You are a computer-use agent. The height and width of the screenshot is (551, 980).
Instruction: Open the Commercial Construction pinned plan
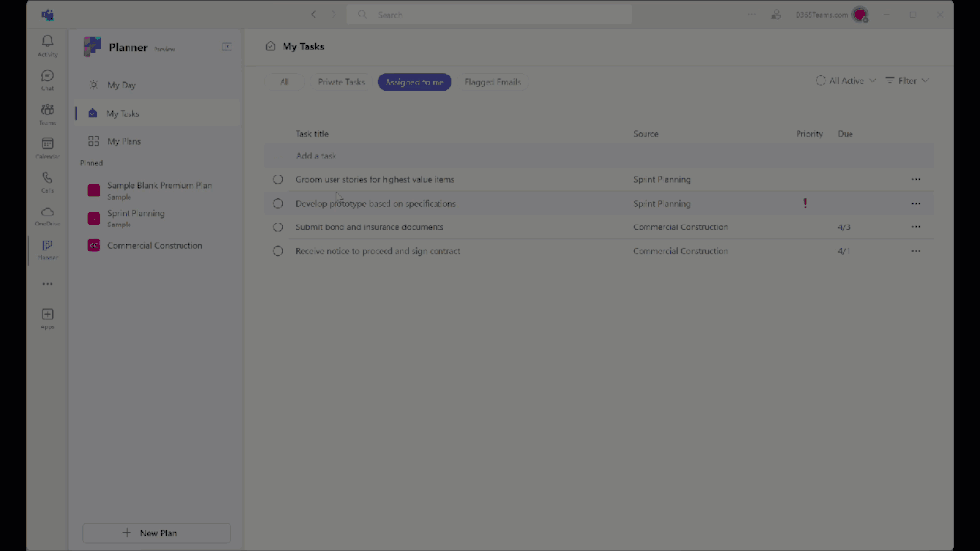(156, 245)
